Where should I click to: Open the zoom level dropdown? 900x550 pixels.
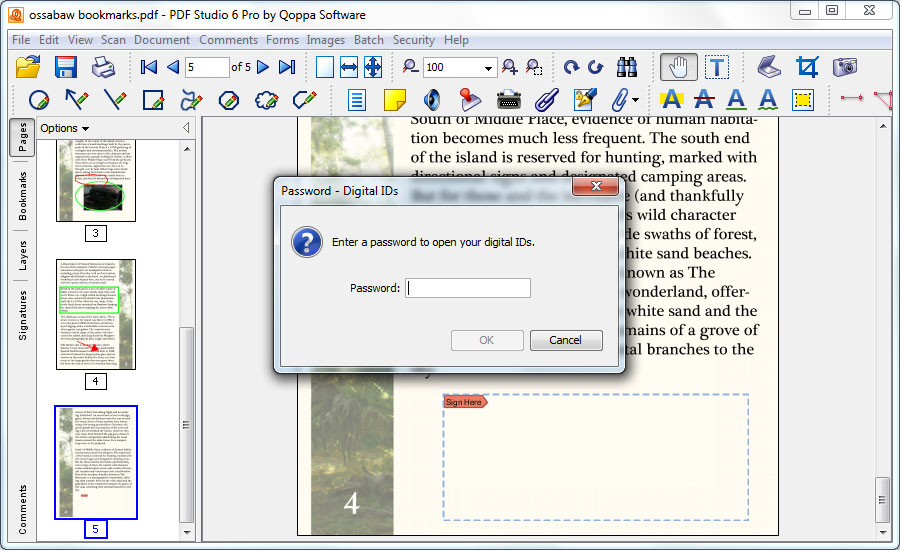488,68
